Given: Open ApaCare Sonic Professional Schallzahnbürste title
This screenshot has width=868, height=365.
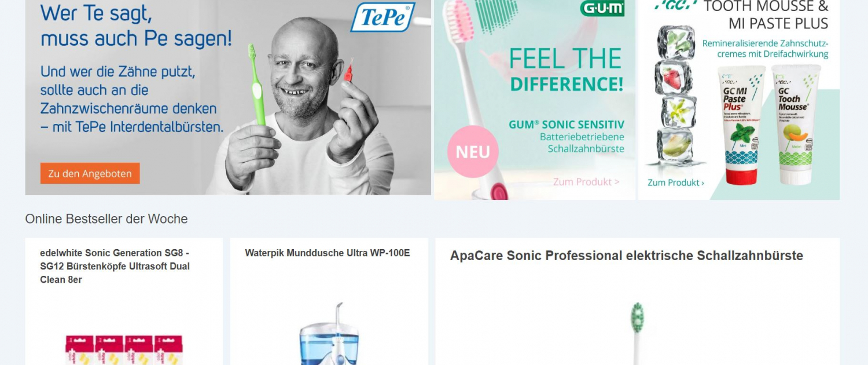Looking at the screenshot, I should (x=627, y=256).
